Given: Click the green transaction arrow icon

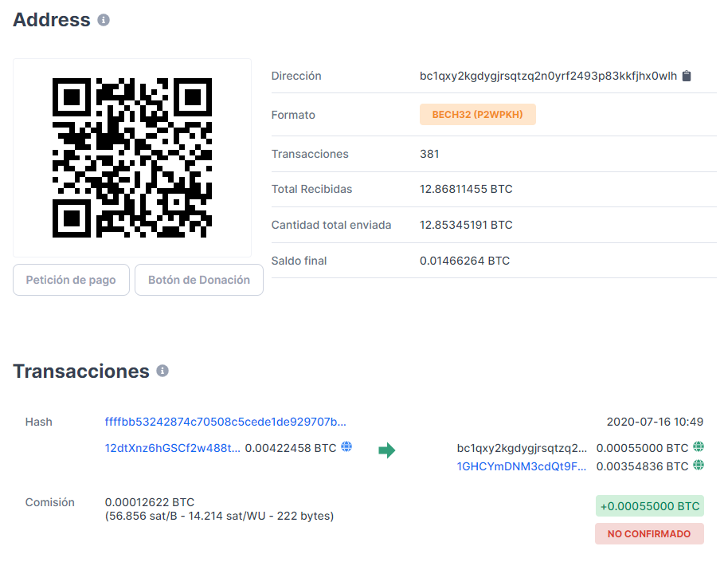Looking at the screenshot, I should 387,450.
